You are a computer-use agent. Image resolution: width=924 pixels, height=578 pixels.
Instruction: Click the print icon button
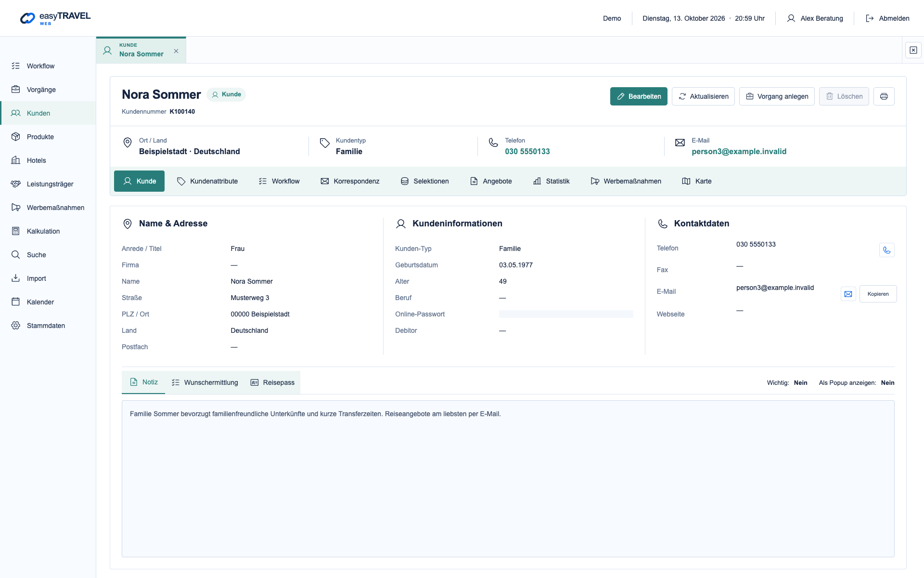click(x=884, y=96)
